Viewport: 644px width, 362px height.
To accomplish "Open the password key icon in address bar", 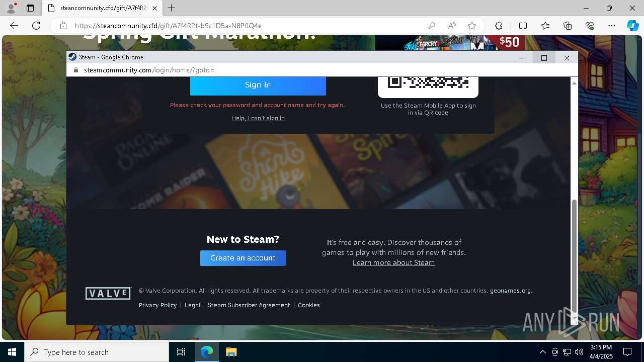I will (x=432, y=26).
